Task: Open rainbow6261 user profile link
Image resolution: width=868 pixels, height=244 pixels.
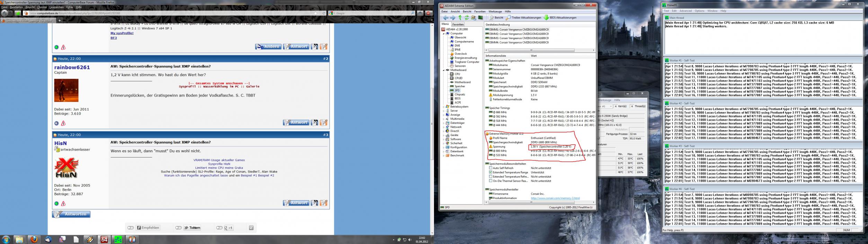Action: click(x=72, y=67)
